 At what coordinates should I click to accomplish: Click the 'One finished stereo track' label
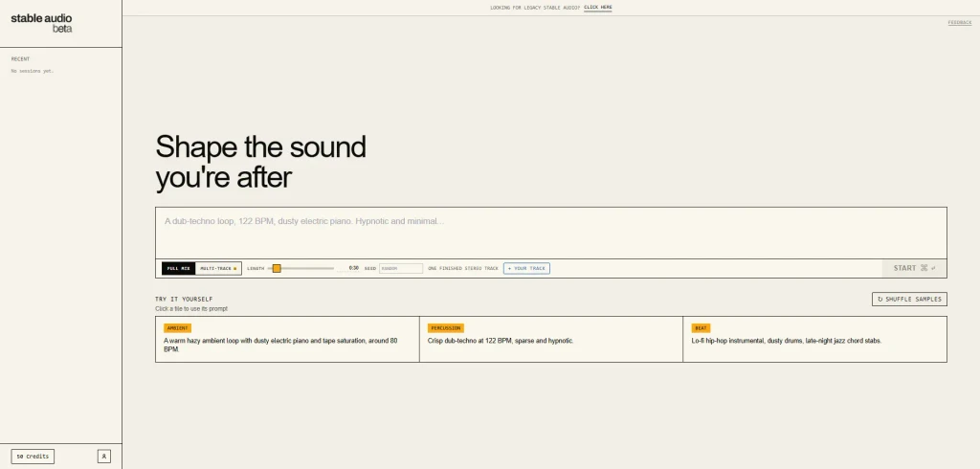tap(463, 268)
